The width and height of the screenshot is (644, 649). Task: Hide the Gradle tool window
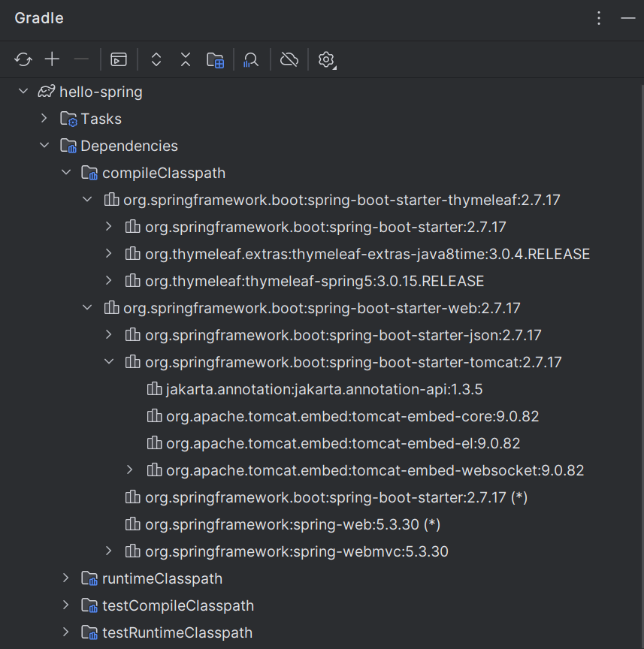628,18
